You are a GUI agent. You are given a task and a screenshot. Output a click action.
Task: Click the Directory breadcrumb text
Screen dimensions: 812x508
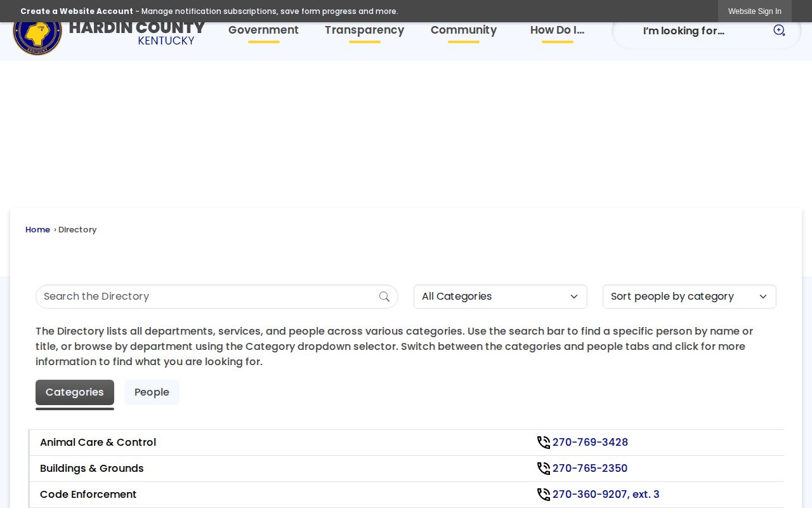(77, 230)
